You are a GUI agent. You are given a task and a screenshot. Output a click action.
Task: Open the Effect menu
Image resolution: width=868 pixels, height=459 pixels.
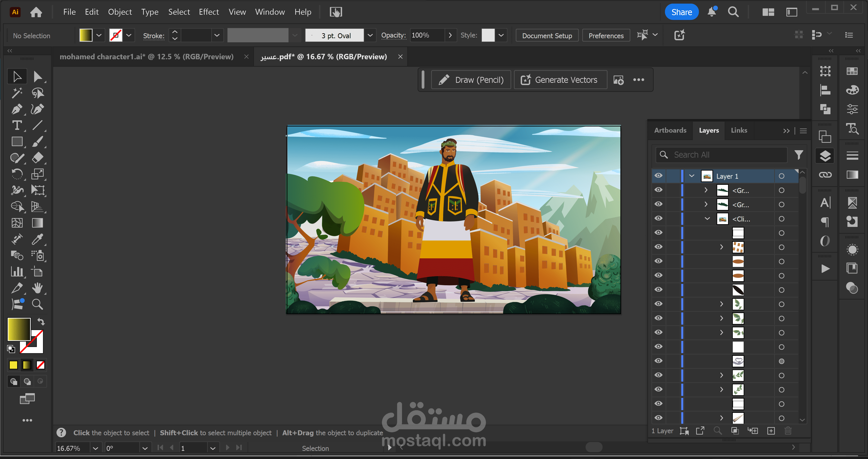point(209,12)
